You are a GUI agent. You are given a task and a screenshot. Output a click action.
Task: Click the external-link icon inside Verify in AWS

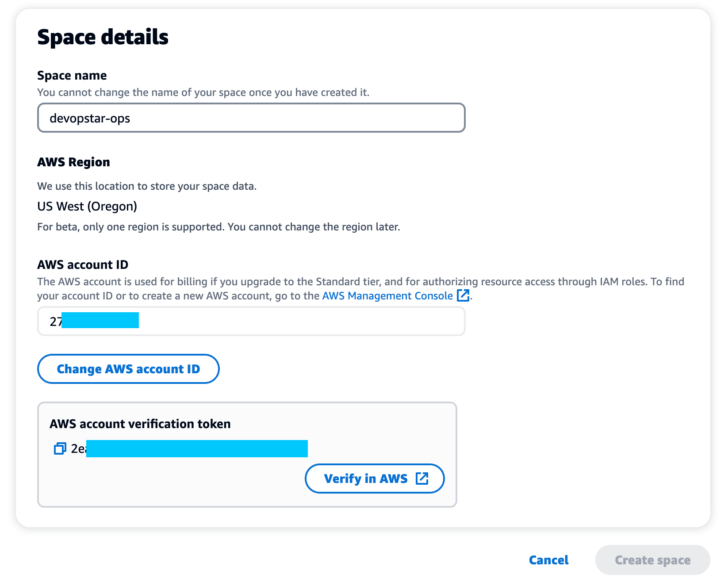coord(422,478)
